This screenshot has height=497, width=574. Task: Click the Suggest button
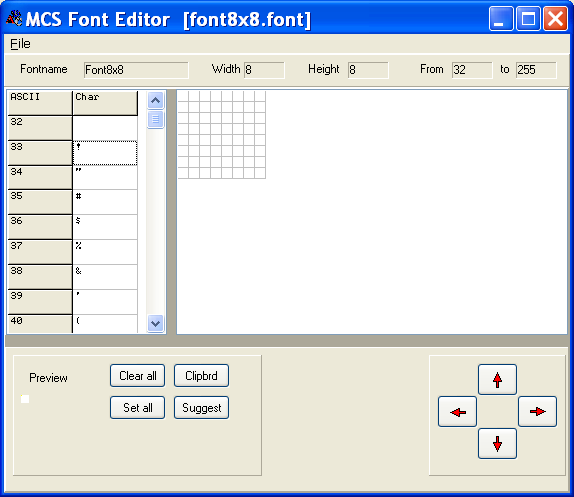click(x=201, y=407)
